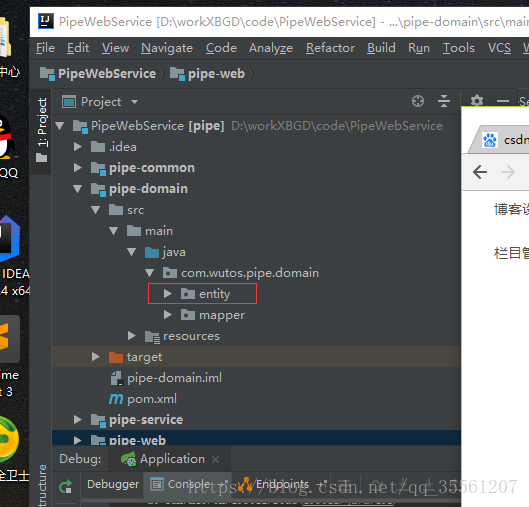Click the locate/scroll-from-source crosshair icon

[418, 101]
